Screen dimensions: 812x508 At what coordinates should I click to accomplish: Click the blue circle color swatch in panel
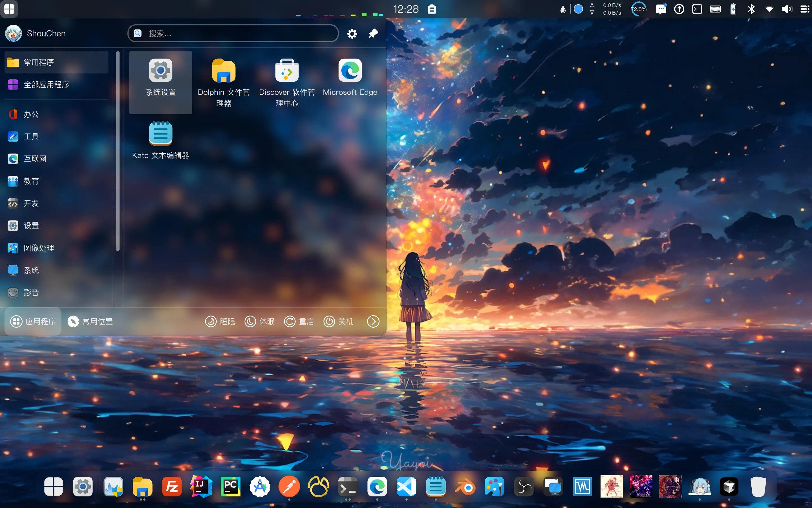click(578, 9)
